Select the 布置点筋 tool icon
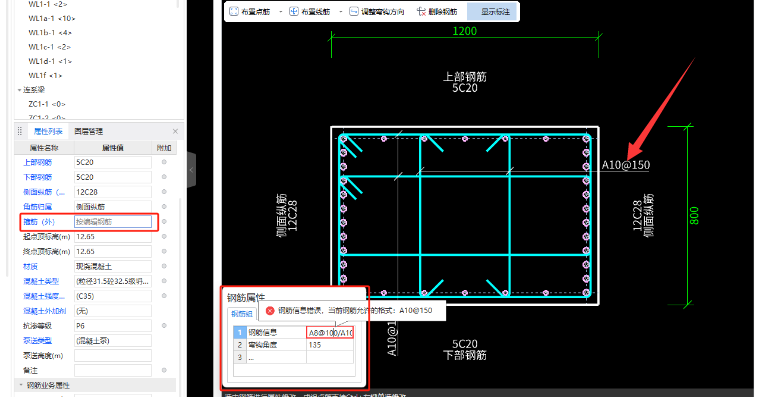The width and height of the screenshot is (781, 397). pos(234,11)
